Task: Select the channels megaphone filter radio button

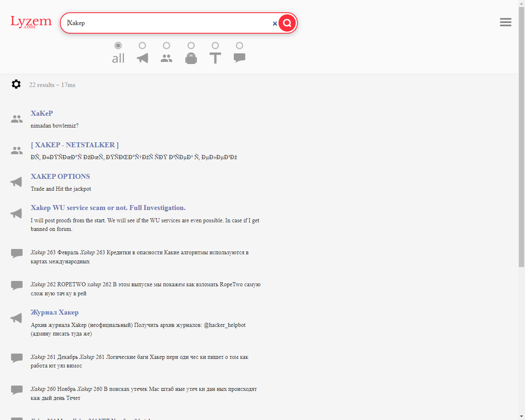Action: pyautogui.click(x=142, y=46)
